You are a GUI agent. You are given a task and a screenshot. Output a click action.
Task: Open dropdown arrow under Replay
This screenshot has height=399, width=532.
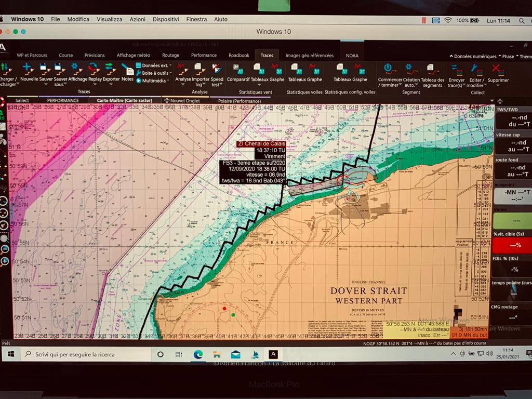pos(95,85)
